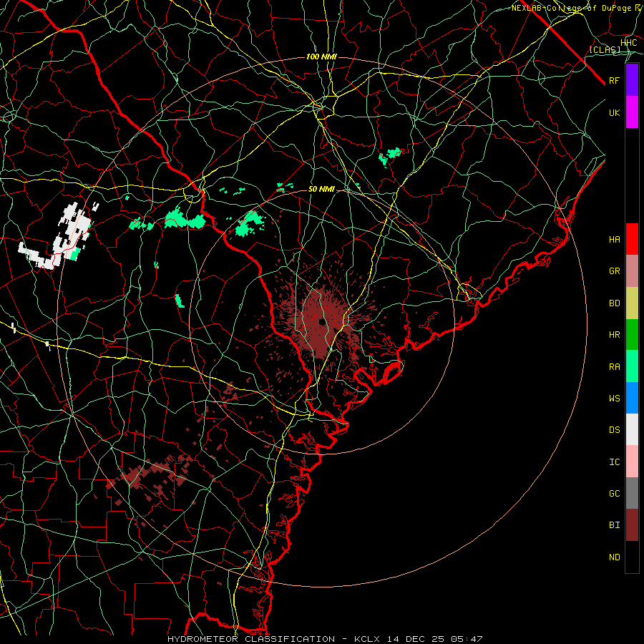Click the BI legend label

click(x=614, y=525)
